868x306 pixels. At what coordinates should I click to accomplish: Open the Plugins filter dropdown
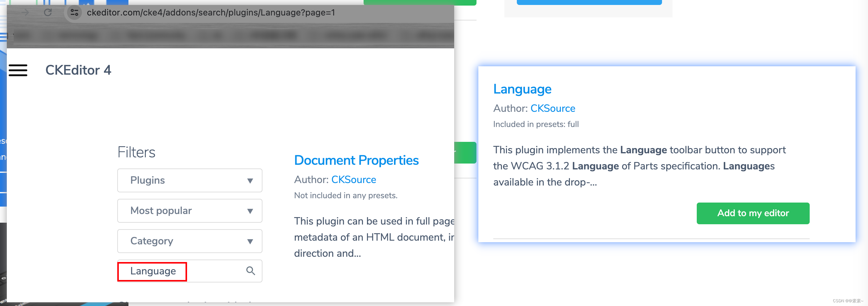click(x=190, y=181)
